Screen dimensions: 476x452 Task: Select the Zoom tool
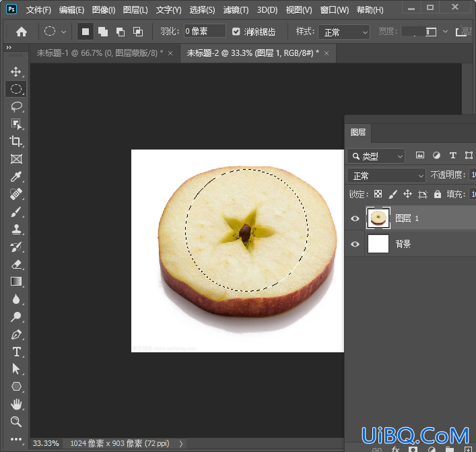16,422
